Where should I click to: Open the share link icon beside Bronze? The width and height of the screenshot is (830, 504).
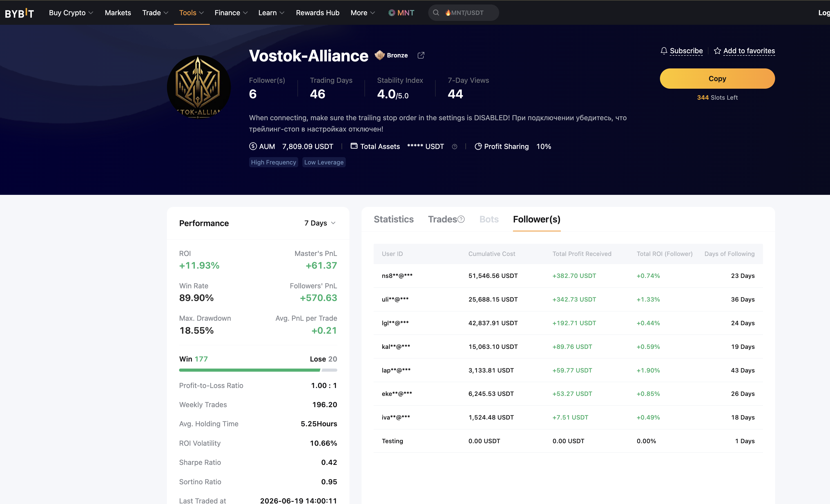coord(421,55)
